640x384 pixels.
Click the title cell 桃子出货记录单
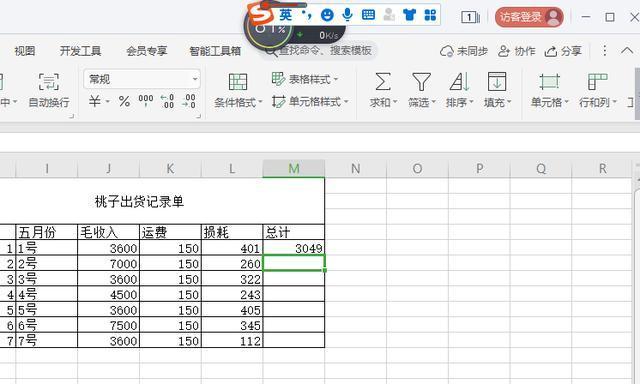coord(139,201)
